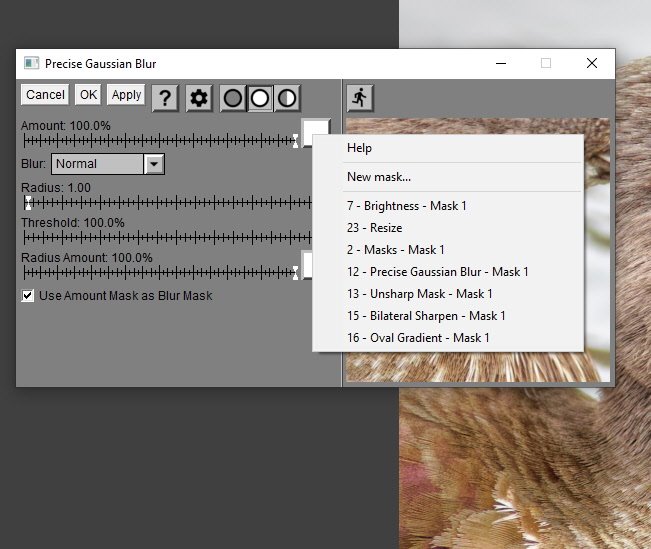This screenshot has width=651, height=549.
Task: Uncheck Use Amount Mask as Blur Mask
Action: [x=29, y=296]
